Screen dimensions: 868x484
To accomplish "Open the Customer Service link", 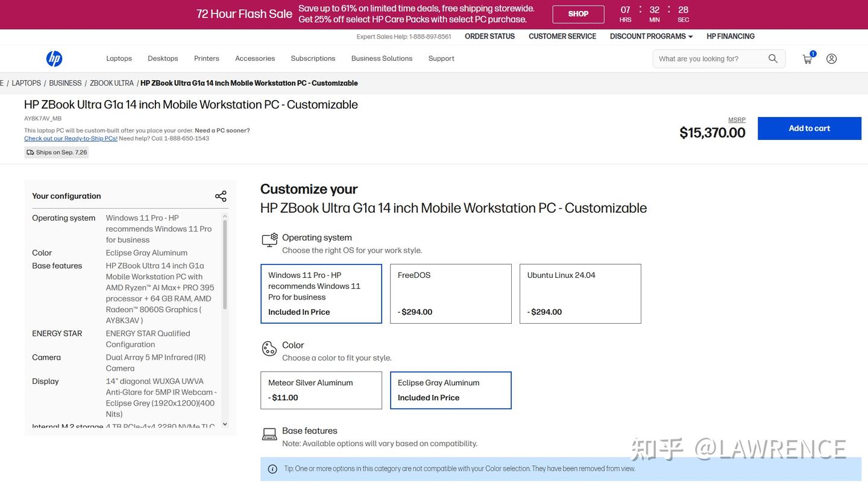I will [562, 36].
